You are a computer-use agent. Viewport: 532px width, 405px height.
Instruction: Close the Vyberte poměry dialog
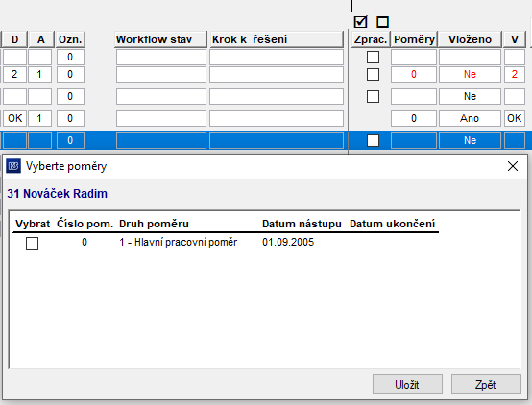coord(513,166)
